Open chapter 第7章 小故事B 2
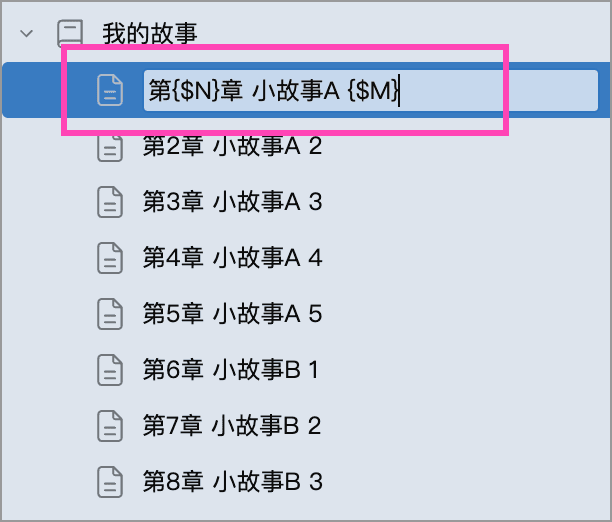This screenshot has width=612, height=522. point(232,427)
